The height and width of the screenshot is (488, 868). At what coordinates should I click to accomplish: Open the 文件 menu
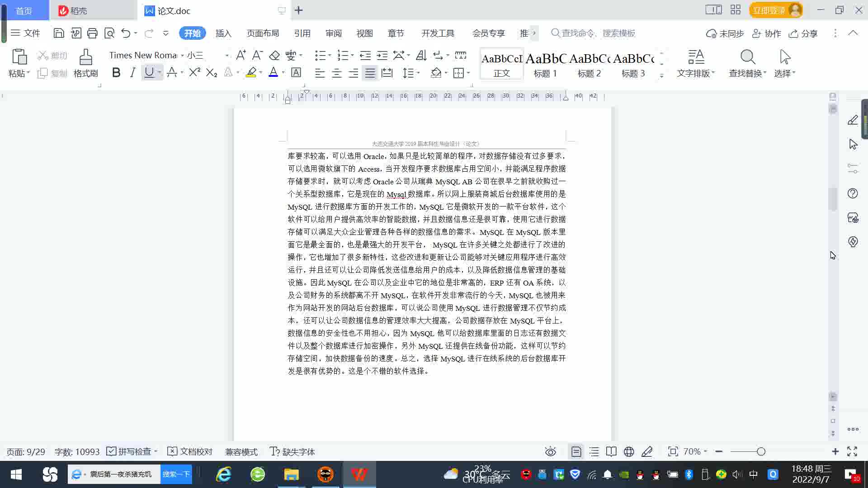click(26, 33)
